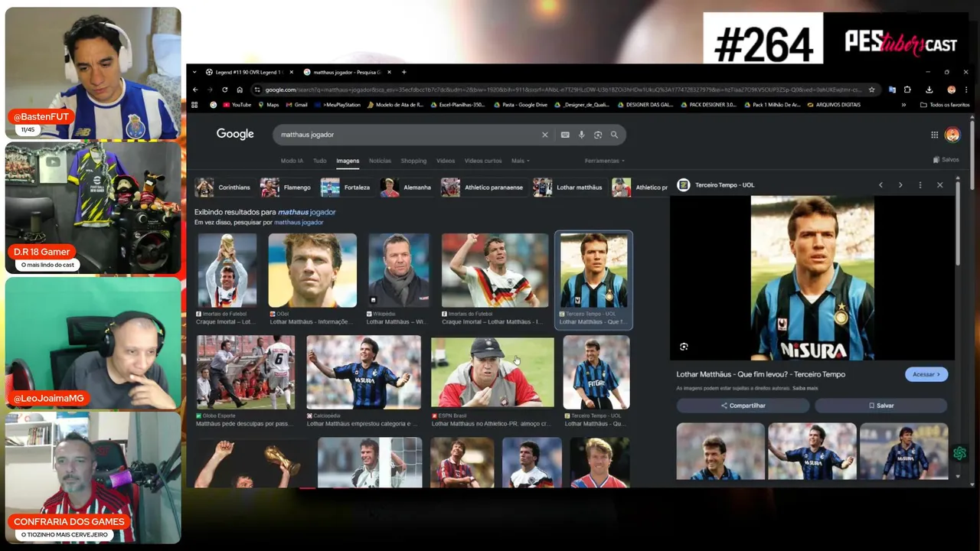Open the Calciopédia result thumbnail
The height and width of the screenshot is (551, 980).
[x=364, y=372]
